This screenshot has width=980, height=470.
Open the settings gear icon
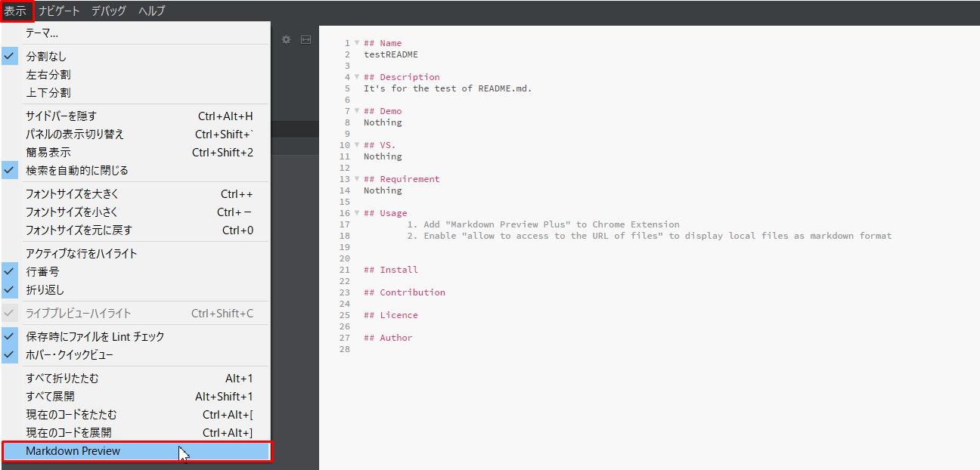pos(286,39)
